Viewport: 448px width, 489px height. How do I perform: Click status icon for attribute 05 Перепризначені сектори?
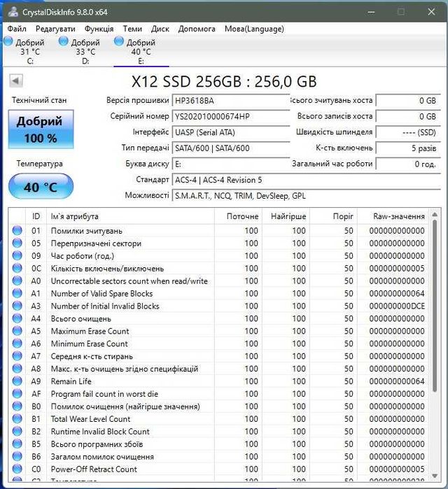click(17, 243)
